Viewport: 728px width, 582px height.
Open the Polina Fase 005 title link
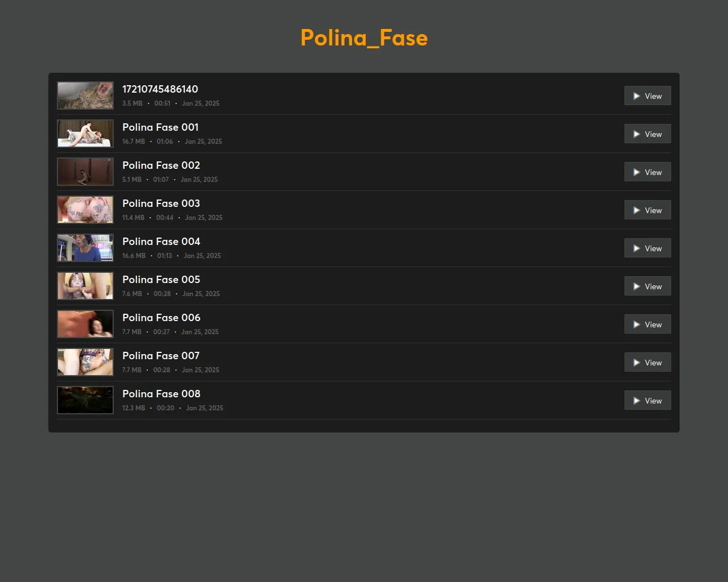coord(161,280)
